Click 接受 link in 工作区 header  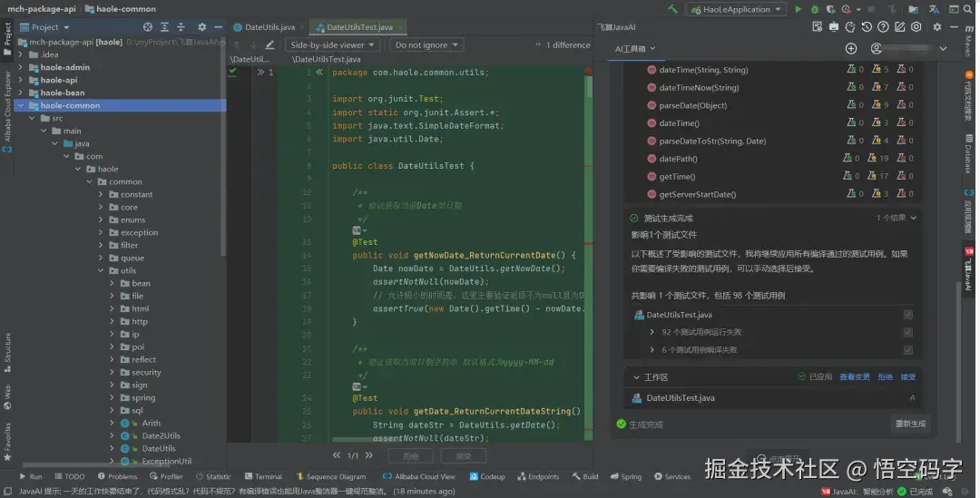908,376
